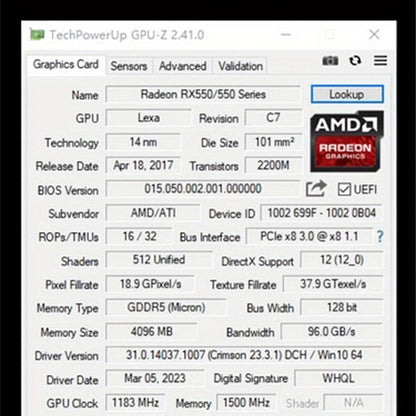Toggle the UEFI checkbox

click(344, 189)
